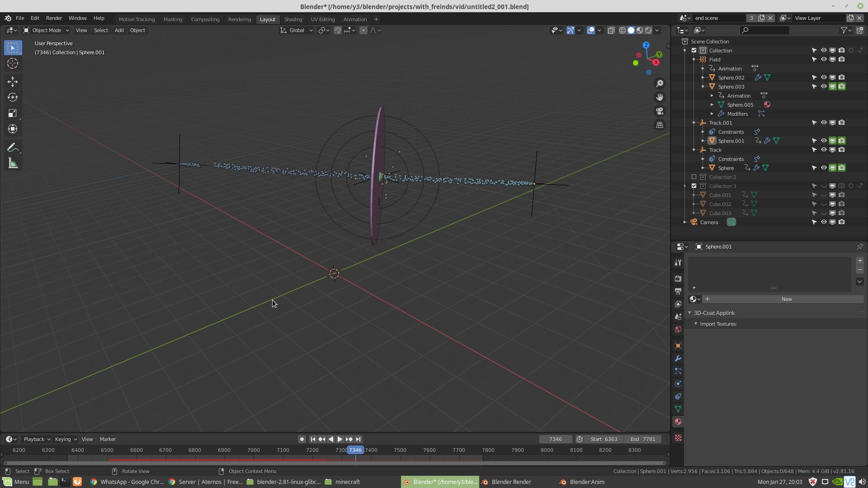
Task: Click the Select Box tool
Action: (x=13, y=47)
